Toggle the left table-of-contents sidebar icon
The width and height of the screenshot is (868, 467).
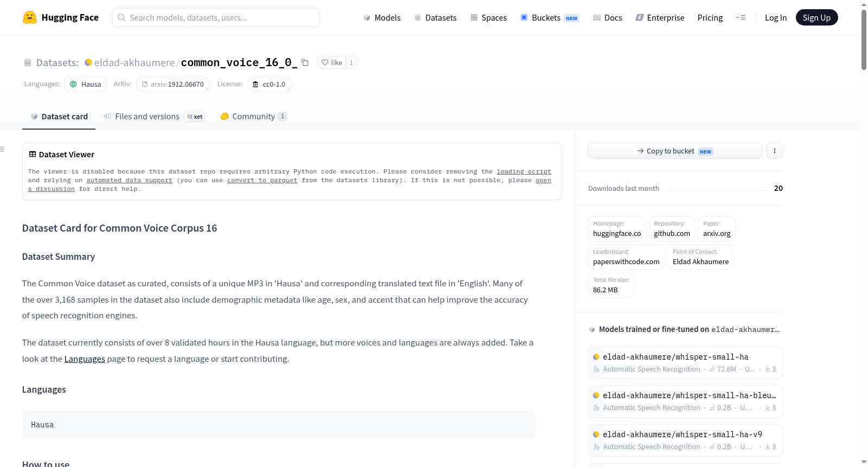(2, 149)
